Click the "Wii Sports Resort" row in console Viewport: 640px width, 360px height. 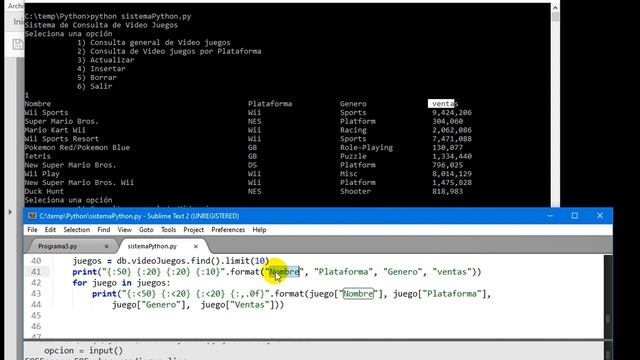click(x=62, y=139)
